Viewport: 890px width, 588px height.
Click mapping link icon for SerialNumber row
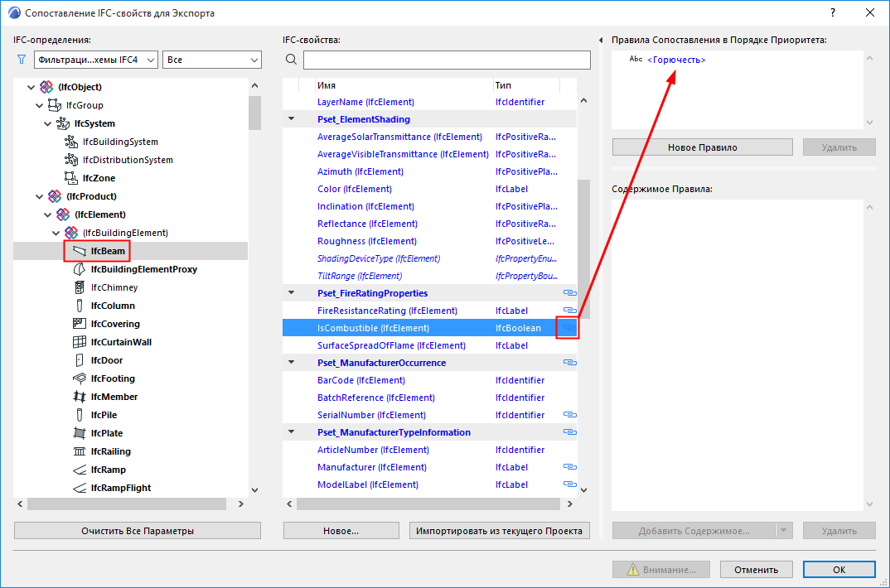(x=569, y=414)
